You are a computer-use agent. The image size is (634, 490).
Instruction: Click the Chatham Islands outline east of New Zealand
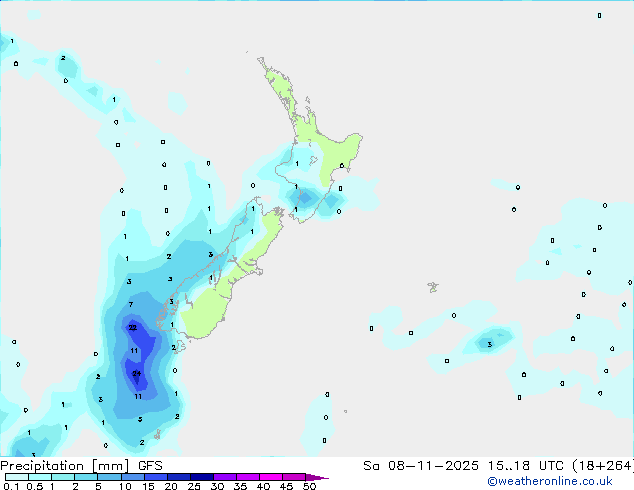pyautogui.click(x=433, y=287)
